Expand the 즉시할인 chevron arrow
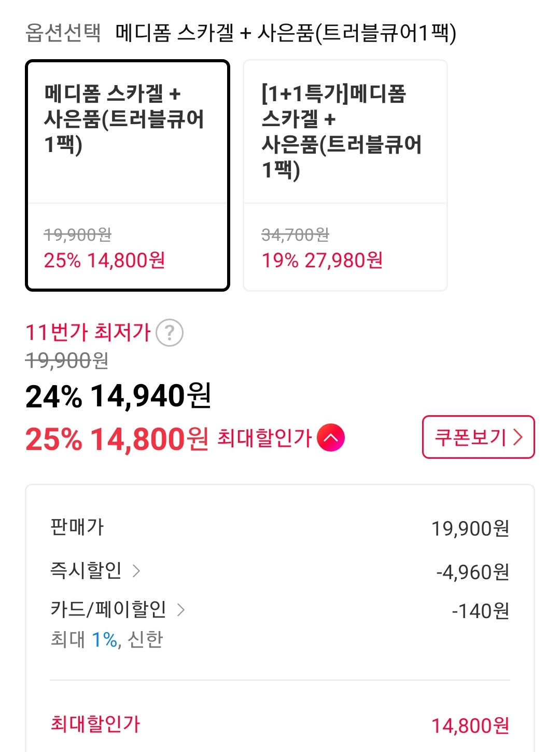Image resolution: width=560 pixels, height=752 pixels. [x=136, y=571]
